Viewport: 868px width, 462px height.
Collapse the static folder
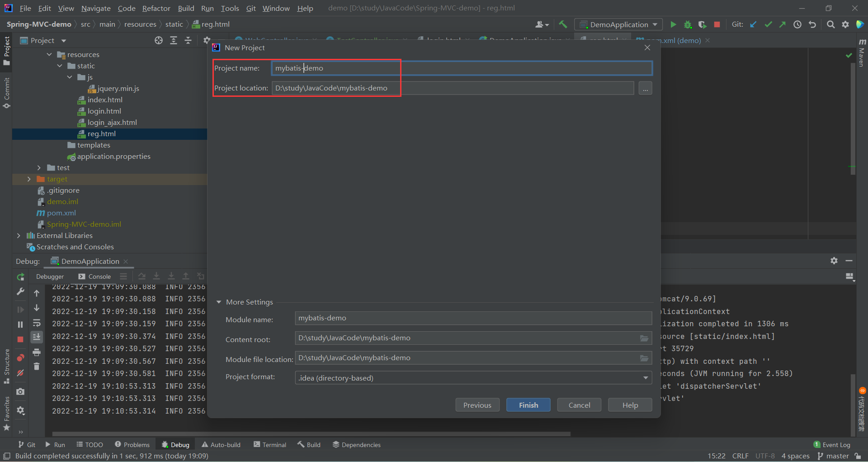point(60,66)
